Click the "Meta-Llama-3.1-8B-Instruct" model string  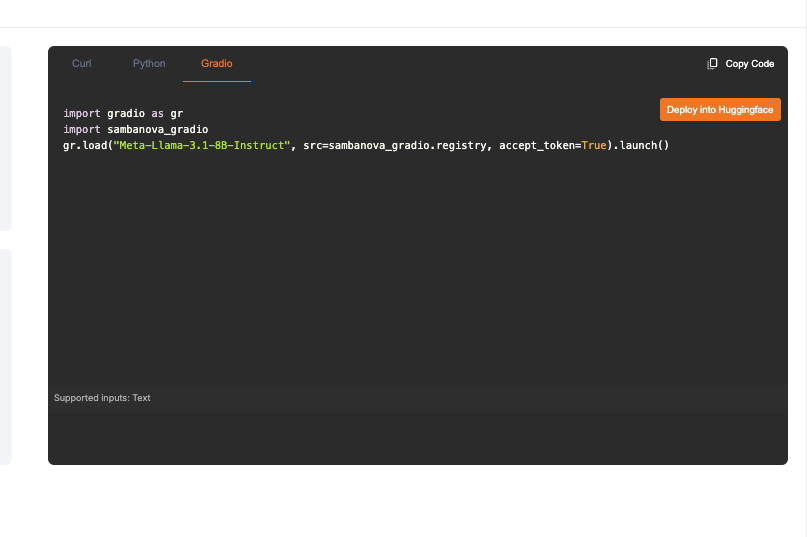pyautogui.click(x=201, y=146)
